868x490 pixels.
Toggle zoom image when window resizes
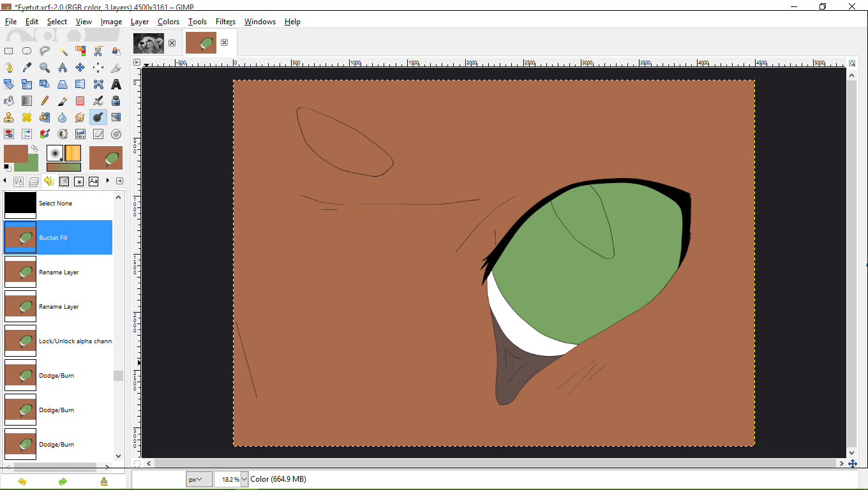852,63
